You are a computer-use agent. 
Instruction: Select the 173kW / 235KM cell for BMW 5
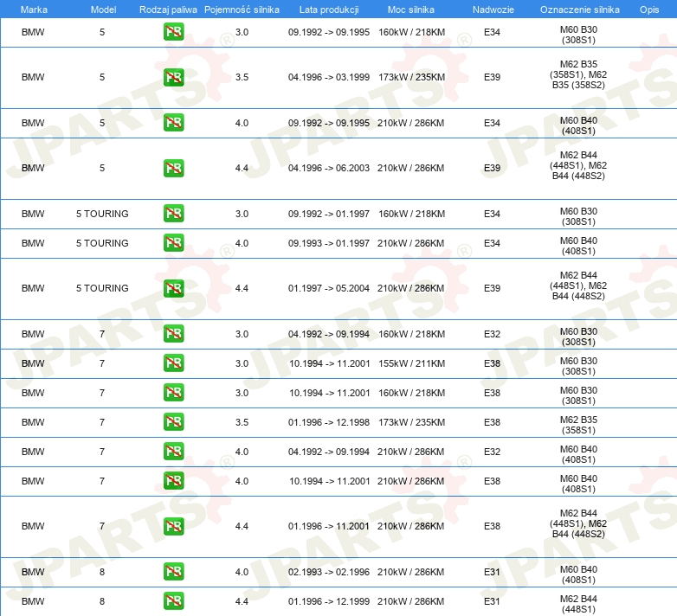click(411, 78)
